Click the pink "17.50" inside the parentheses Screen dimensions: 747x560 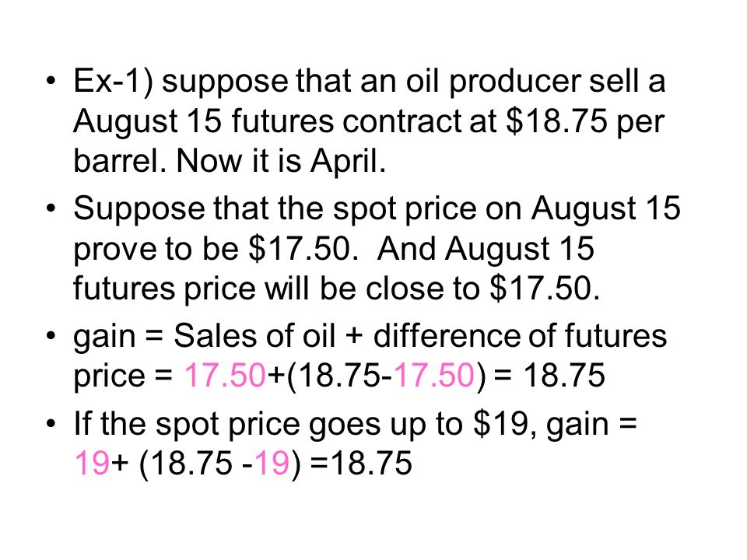(434, 375)
